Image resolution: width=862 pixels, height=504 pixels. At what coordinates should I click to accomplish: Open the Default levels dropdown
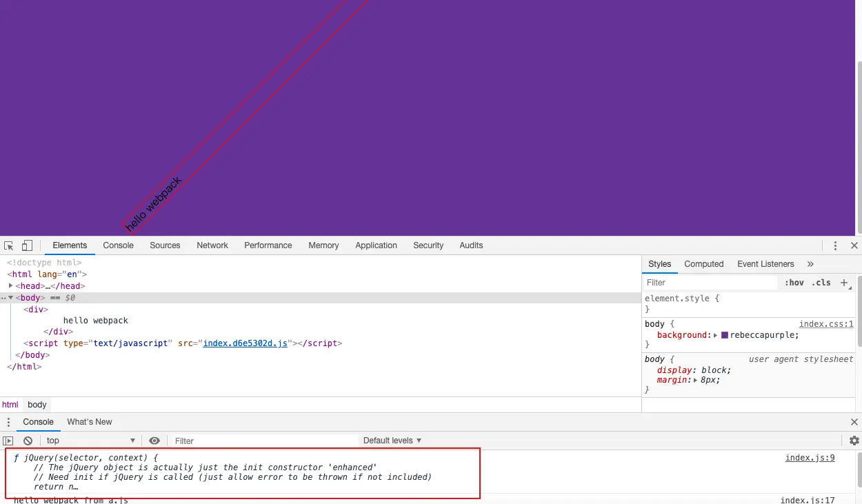pyautogui.click(x=392, y=441)
